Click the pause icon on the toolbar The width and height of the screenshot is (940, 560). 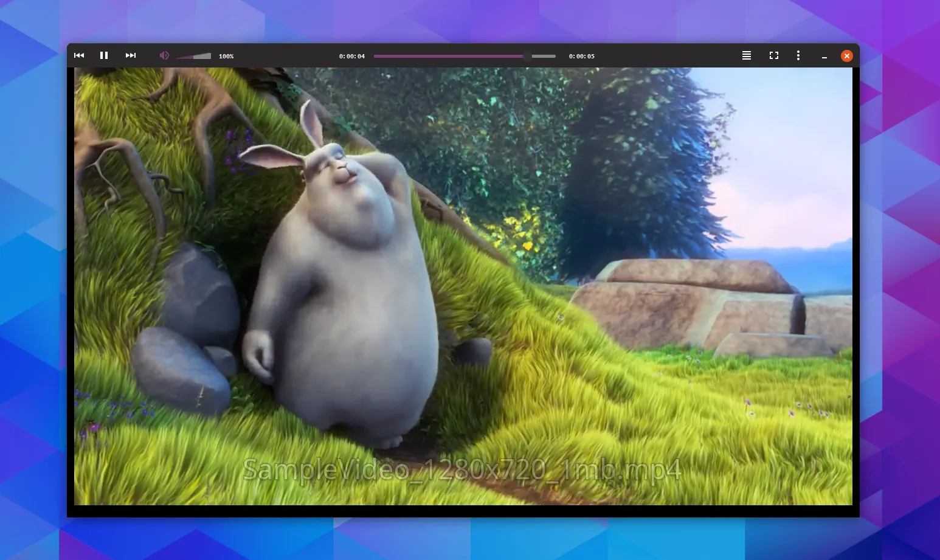[103, 55]
